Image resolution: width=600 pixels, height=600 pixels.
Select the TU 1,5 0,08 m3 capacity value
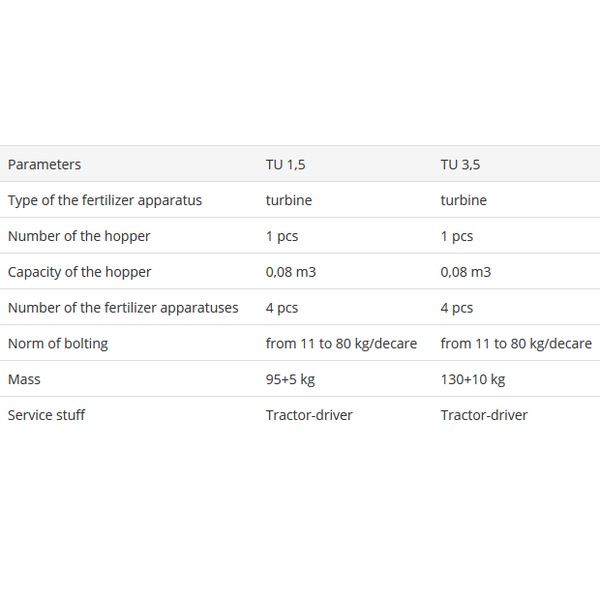pos(291,272)
